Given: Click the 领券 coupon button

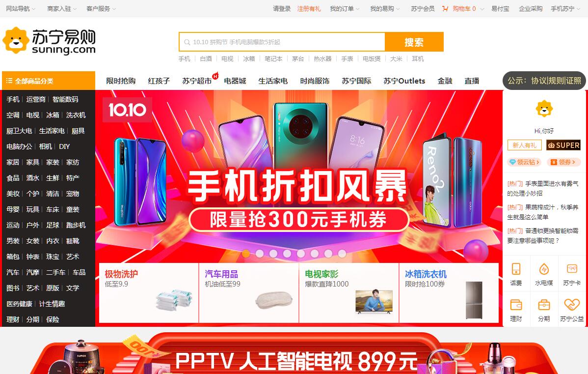Looking at the screenshot, I should 563,162.
